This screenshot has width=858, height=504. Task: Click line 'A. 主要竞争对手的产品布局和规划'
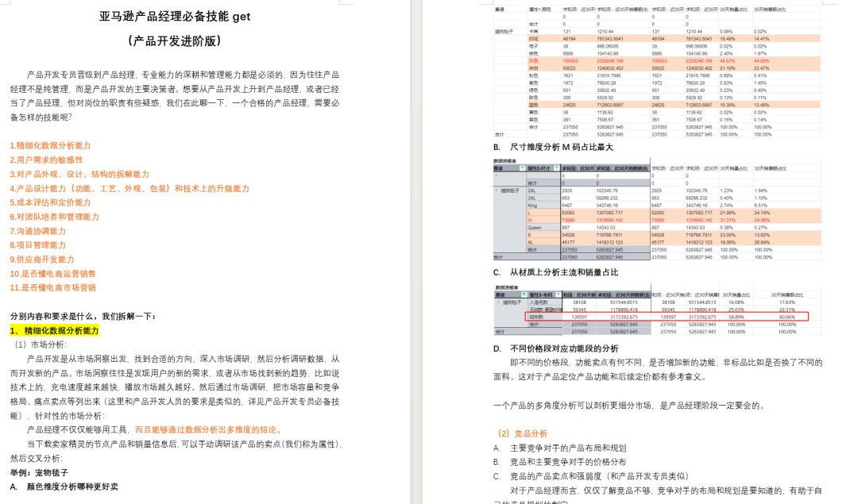[560, 448]
